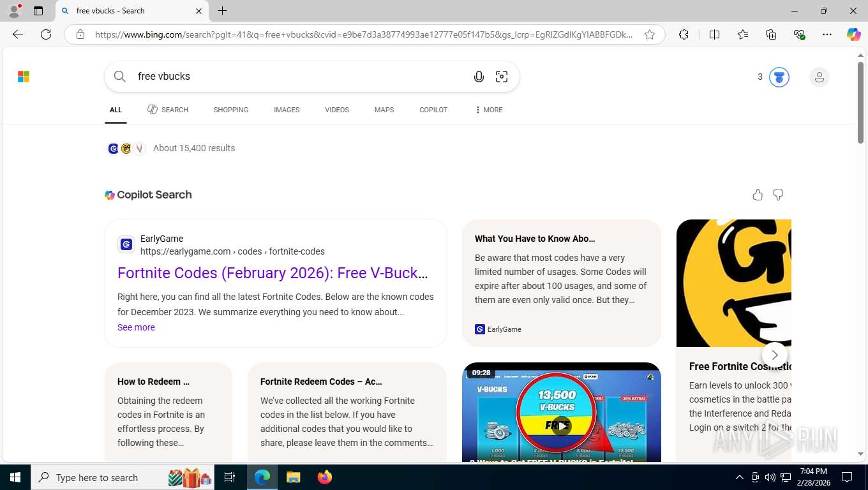The width and height of the screenshot is (868, 490).
Task: Switch to the VIDEOS tab
Action: pyautogui.click(x=337, y=110)
